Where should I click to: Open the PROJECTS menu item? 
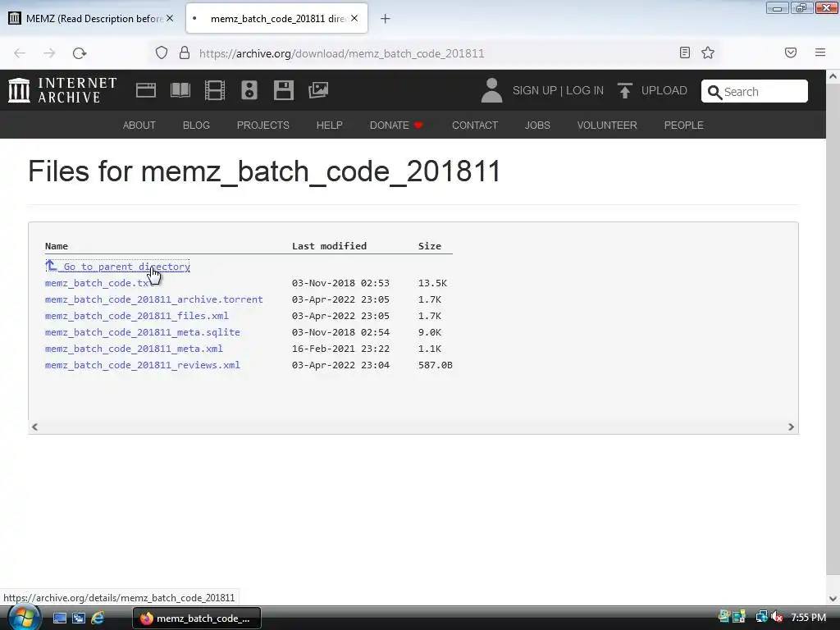click(263, 125)
